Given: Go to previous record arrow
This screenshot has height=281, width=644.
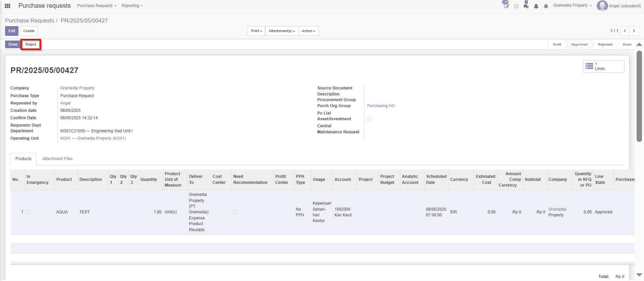Looking at the screenshot, I should 625,31.
